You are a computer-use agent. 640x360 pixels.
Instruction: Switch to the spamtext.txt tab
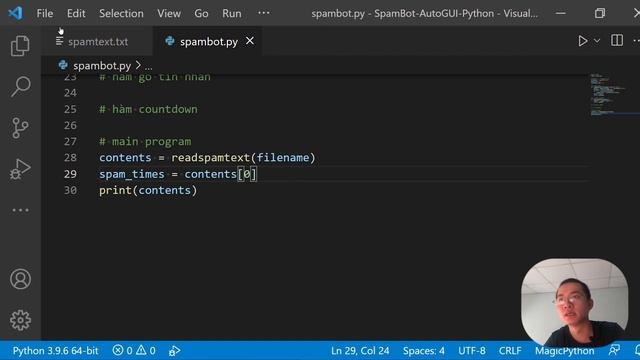pos(98,42)
